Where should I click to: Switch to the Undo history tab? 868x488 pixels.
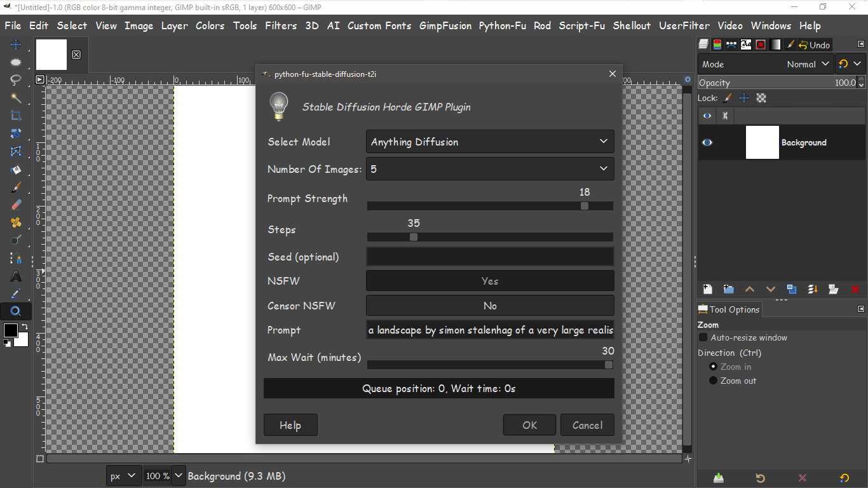coord(813,44)
